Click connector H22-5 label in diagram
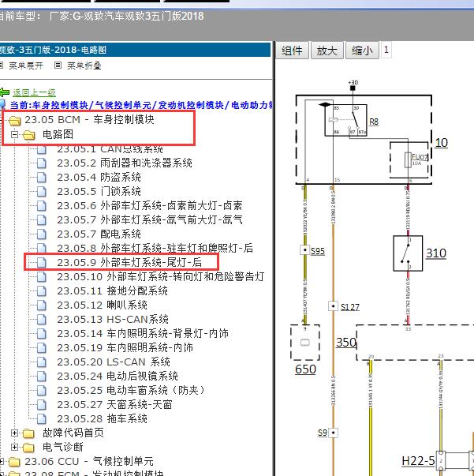The height and width of the screenshot is (476, 474). pos(418,460)
